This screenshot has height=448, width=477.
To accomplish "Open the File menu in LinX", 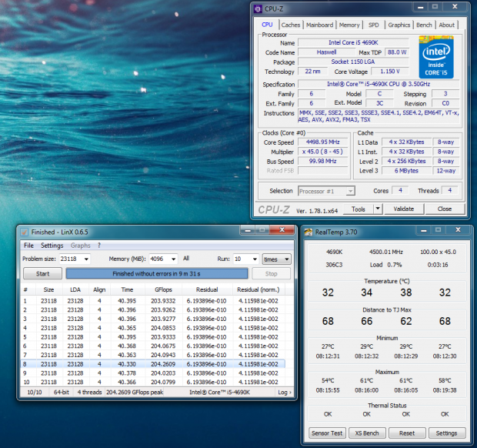I will pos(28,246).
